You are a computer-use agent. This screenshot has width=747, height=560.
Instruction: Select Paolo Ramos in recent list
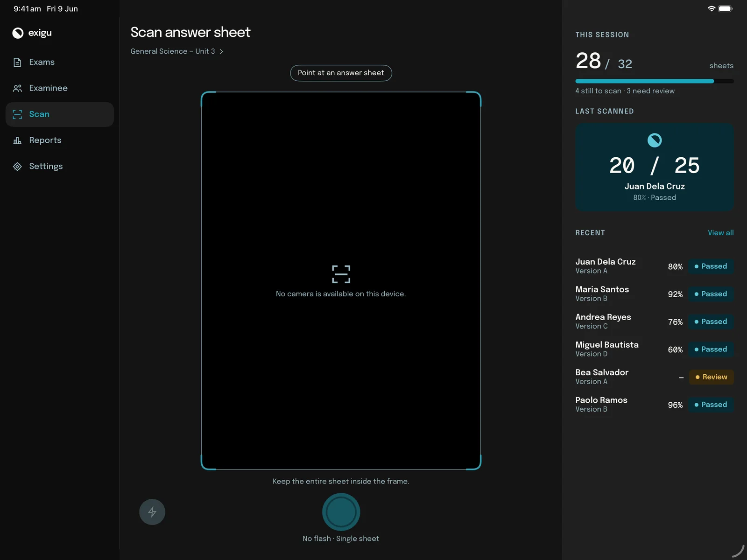(655, 405)
